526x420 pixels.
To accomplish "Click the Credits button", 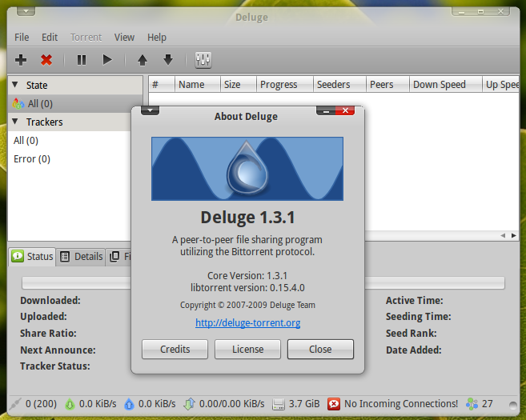I will [x=175, y=350].
